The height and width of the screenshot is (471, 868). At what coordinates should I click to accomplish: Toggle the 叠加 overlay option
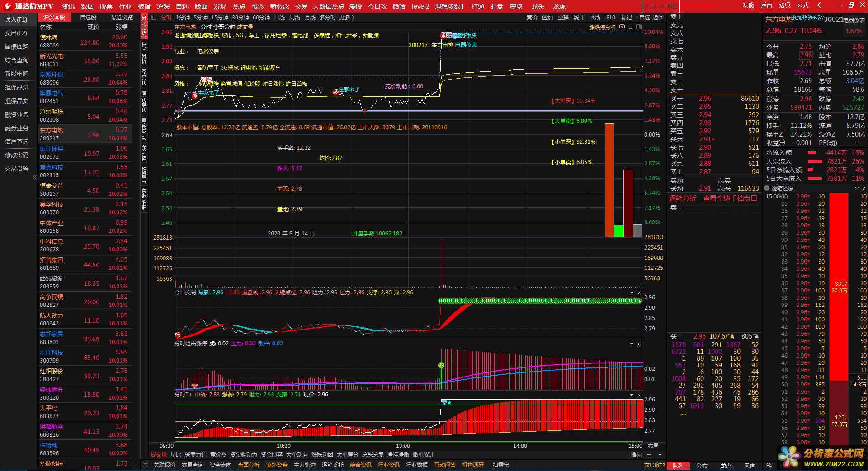point(547,18)
